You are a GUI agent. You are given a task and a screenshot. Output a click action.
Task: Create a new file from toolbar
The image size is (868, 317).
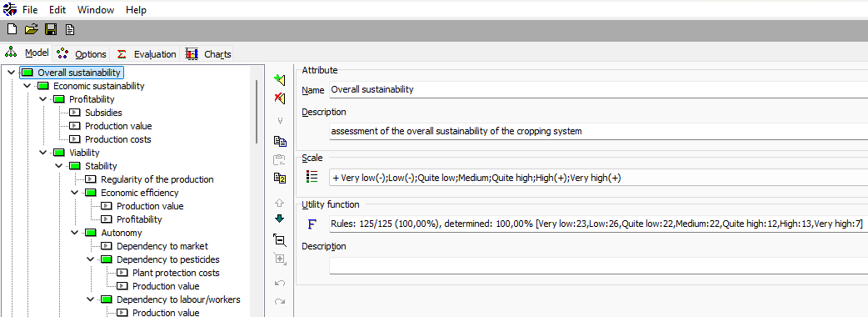pos(12,29)
